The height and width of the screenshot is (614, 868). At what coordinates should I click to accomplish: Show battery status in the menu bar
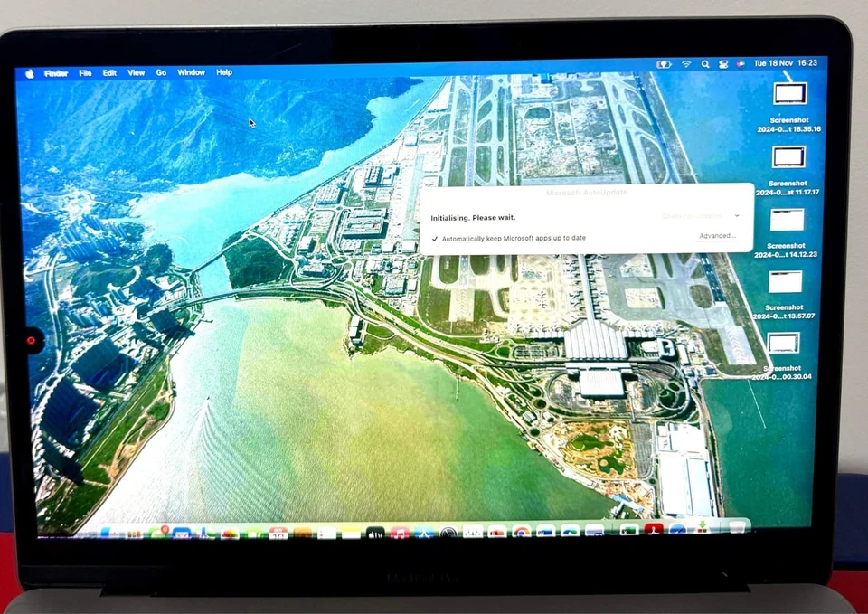click(x=664, y=65)
